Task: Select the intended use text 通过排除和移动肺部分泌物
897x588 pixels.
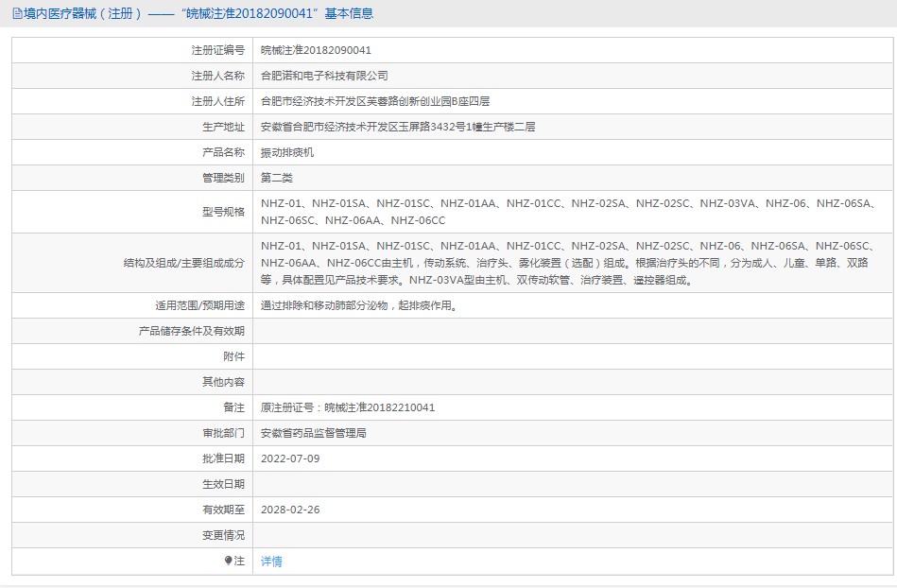Action: tap(360, 305)
